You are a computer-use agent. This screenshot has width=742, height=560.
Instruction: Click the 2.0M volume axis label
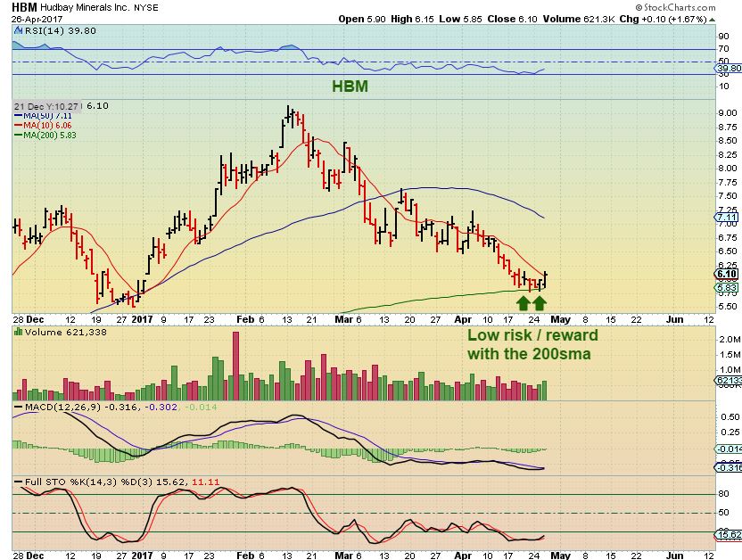(730, 339)
